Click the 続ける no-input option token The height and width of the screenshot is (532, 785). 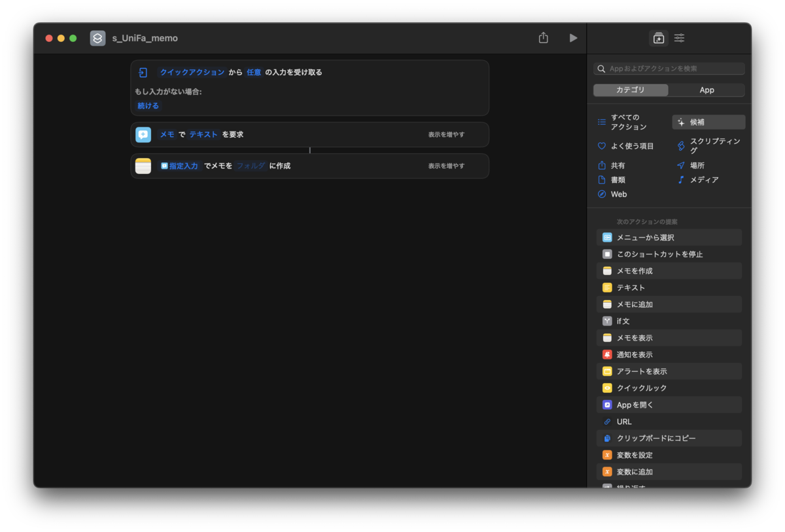(x=148, y=105)
